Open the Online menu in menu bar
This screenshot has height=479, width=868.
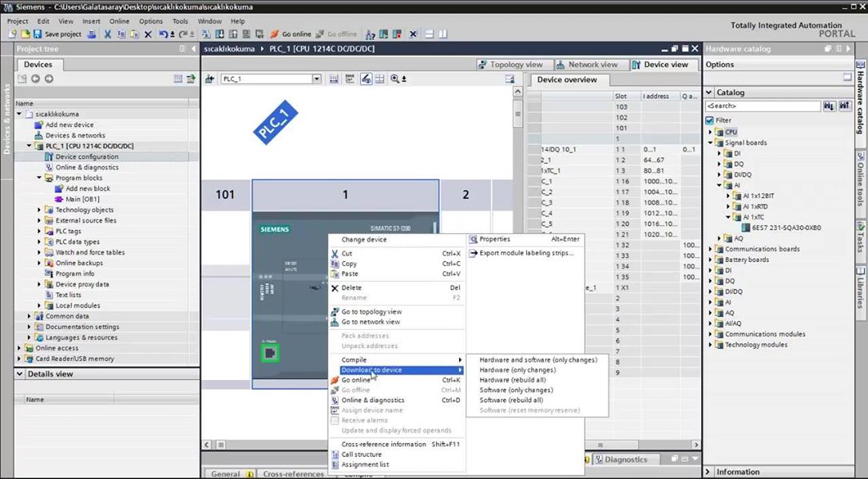(119, 21)
